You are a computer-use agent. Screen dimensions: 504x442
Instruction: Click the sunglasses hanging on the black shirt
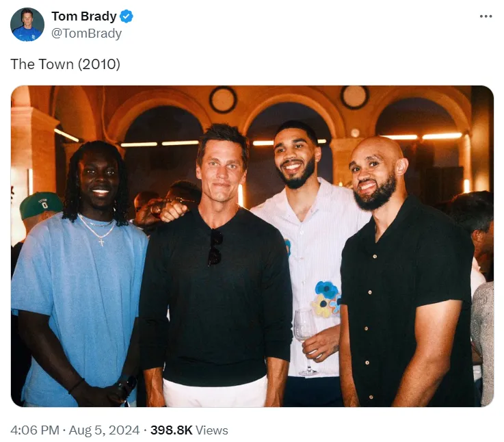215,248
